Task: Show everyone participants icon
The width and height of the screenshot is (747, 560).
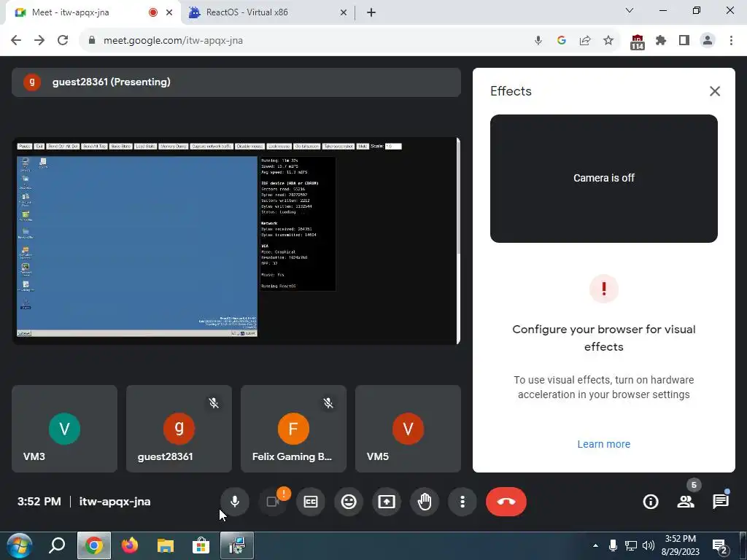Action: [686, 502]
